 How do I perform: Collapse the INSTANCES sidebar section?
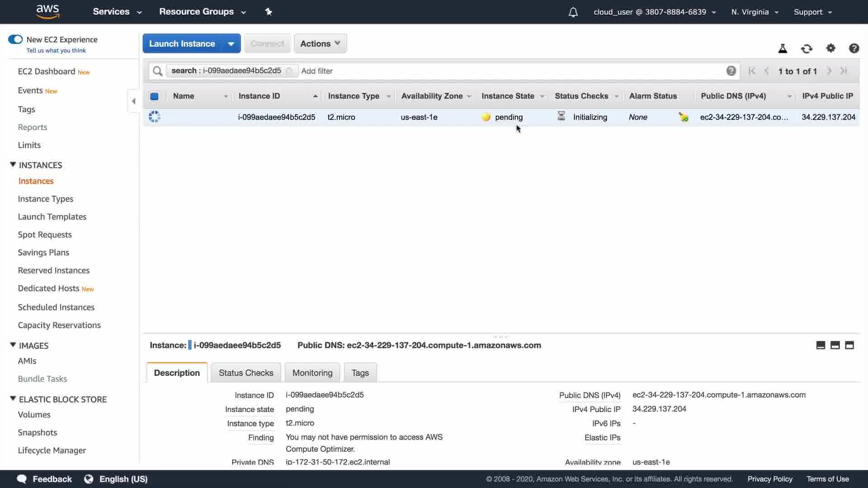point(13,165)
